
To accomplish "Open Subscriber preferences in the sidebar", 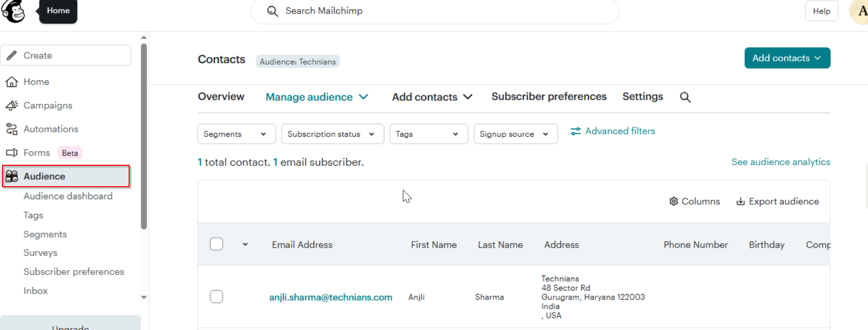I will pos(74,272).
